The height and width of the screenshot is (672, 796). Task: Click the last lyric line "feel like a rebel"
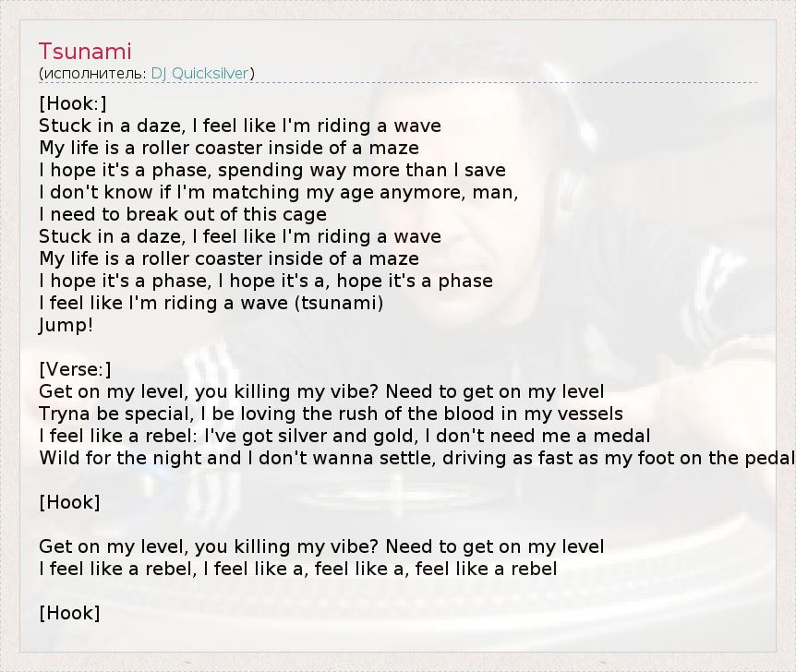click(x=297, y=569)
